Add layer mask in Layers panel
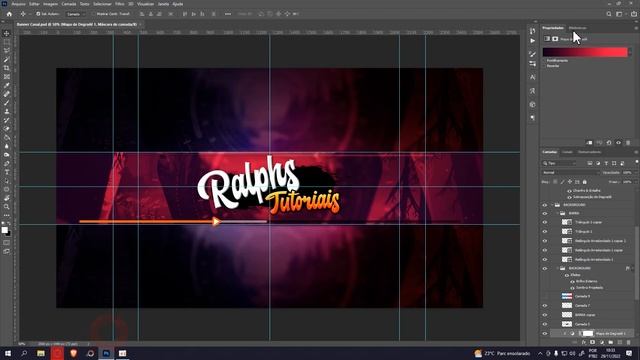Viewport: 640px width, 360px height. 592,342
